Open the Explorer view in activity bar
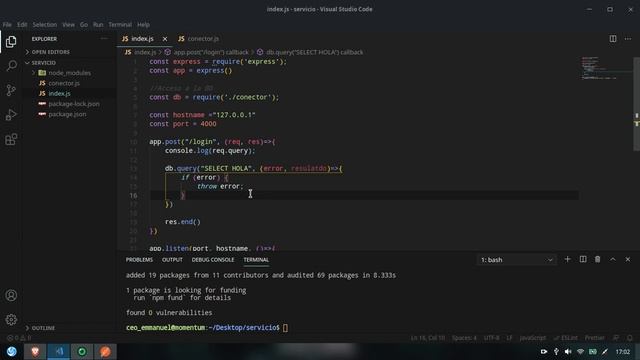This screenshot has width=640, height=360. pyautogui.click(x=11, y=42)
